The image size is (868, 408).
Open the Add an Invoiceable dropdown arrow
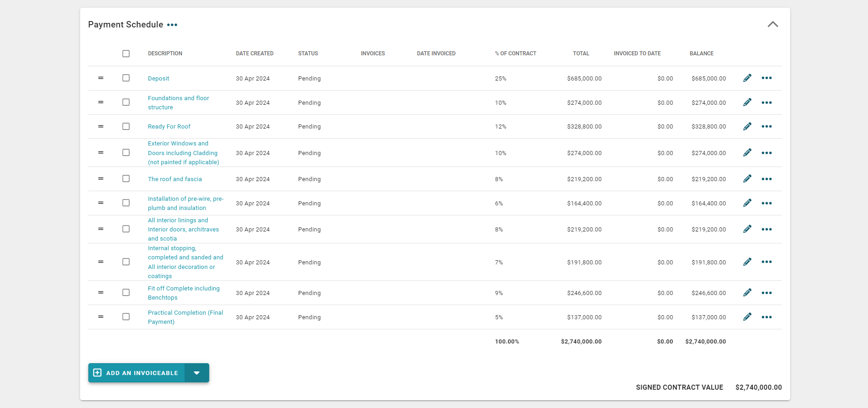tap(197, 373)
